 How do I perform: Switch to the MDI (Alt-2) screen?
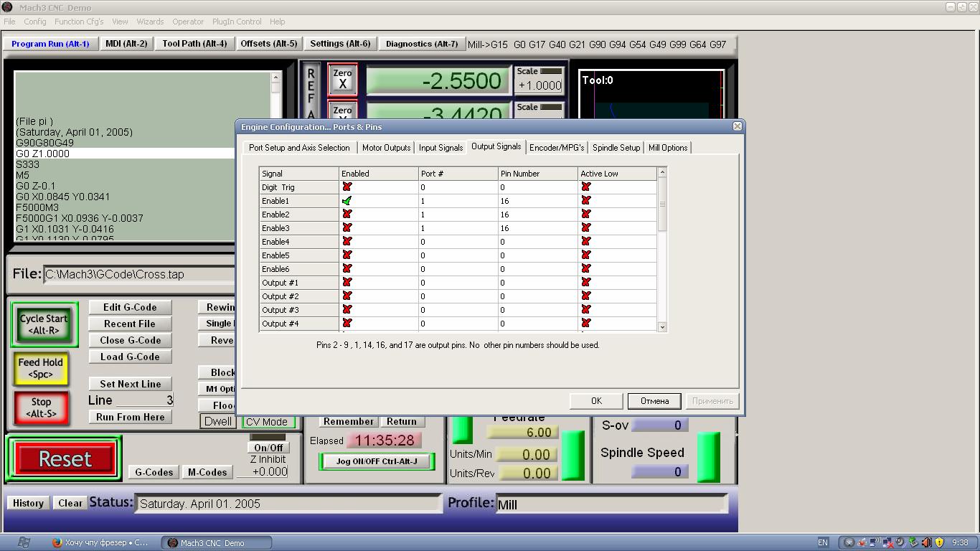126,44
